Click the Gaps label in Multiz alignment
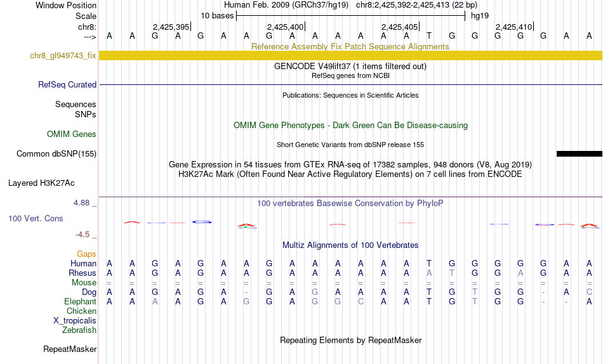This screenshot has height=364, width=603. [x=86, y=254]
